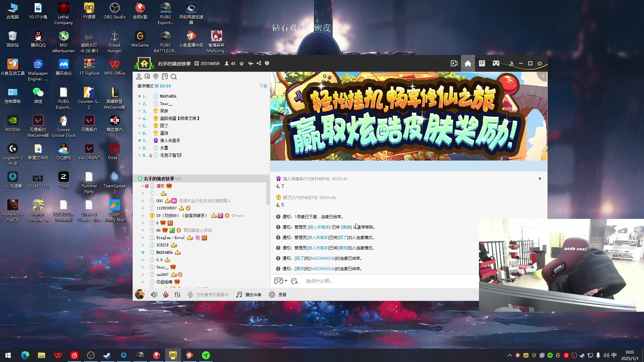Open the channel notice board dropdown icon
Viewport: 644px width, 362px height.
[x=165, y=76]
